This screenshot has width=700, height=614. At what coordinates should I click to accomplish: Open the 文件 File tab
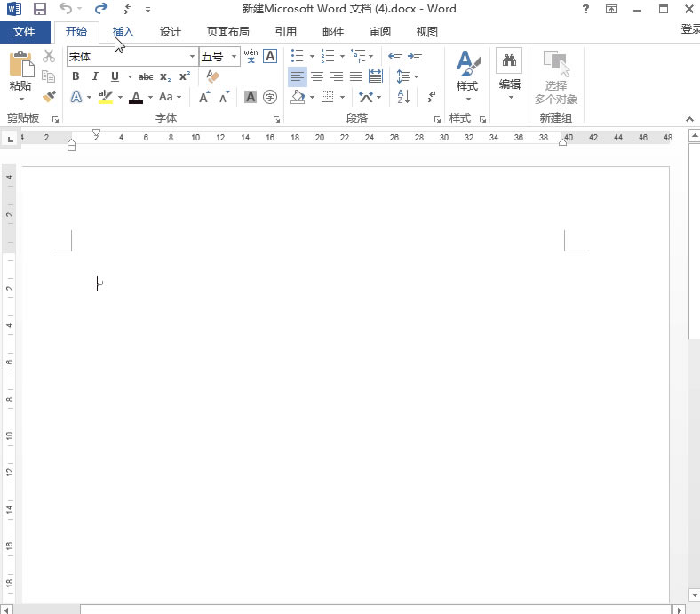24,32
